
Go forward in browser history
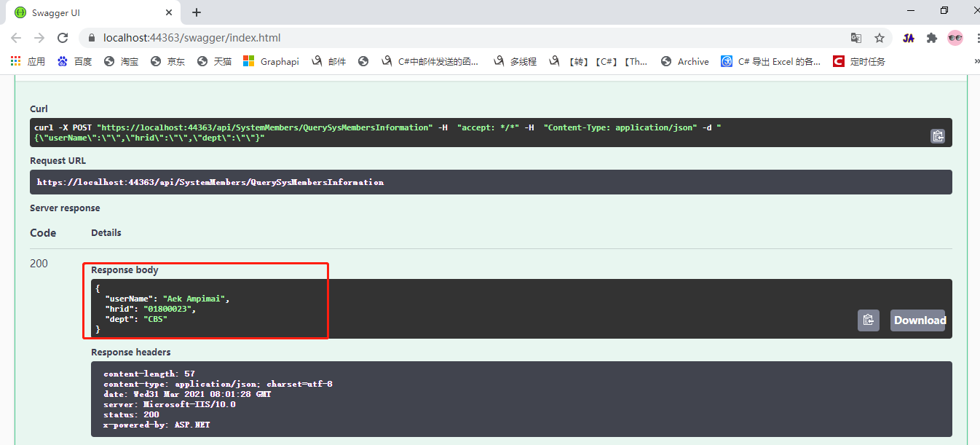point(39,38)
